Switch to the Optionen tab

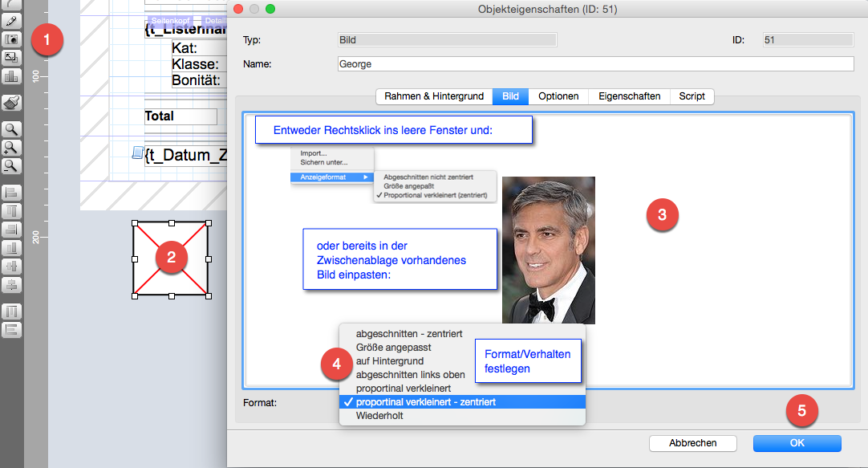pyautogui.click(x=558, y=96)
